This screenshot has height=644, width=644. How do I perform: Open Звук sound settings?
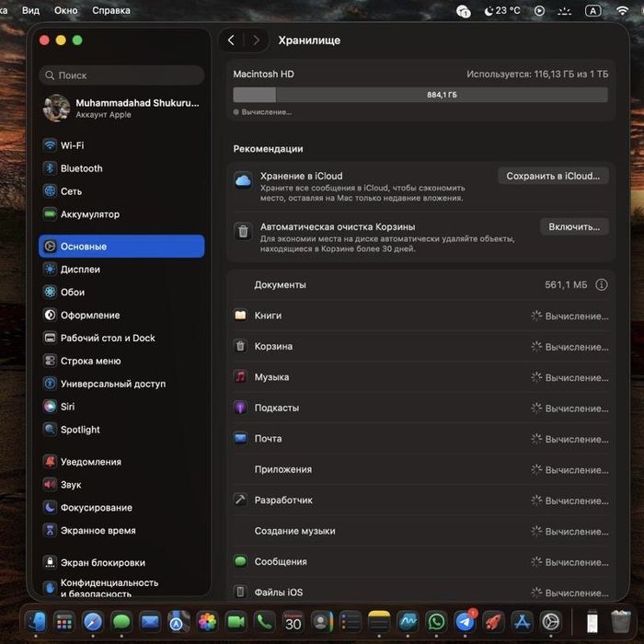click(x=121, y=485)
